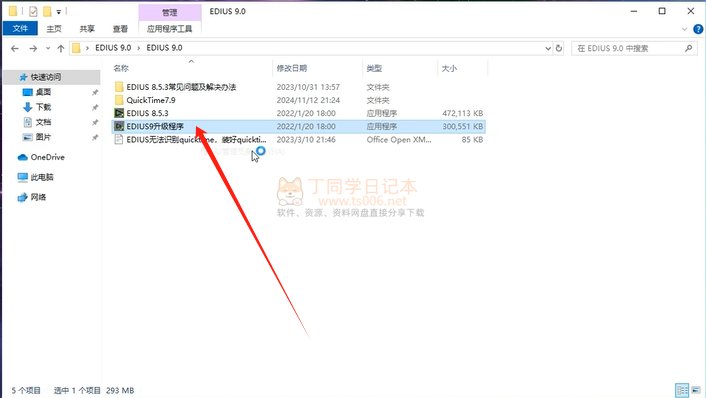Open the Help question mark icon
This screenshot has width=706, height=398.
click(x=698, y=29)
